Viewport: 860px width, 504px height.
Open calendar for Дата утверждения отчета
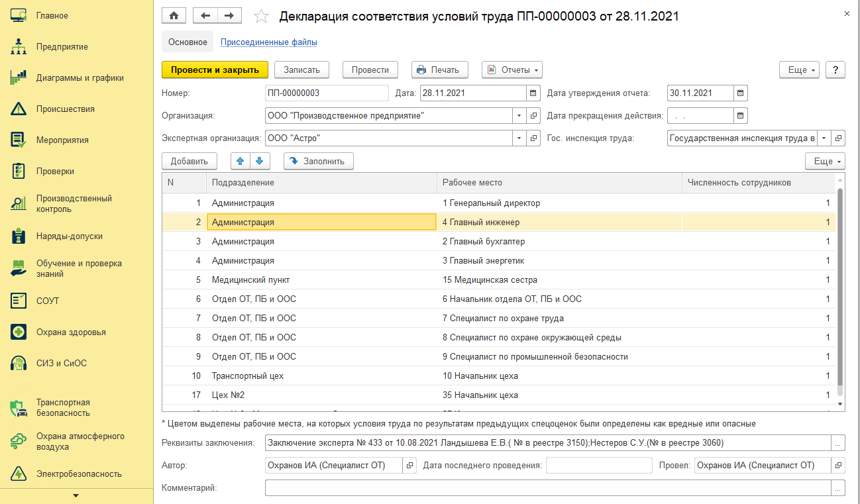pos(741,93)
